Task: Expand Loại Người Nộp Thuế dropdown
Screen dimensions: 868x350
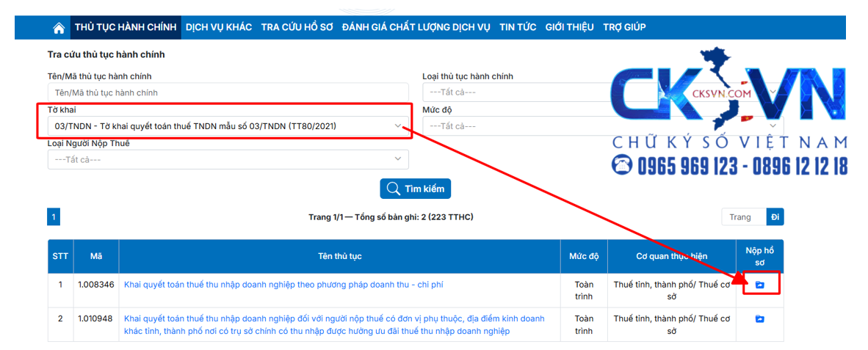Action: pyautogui.click(x=228, y=159)
